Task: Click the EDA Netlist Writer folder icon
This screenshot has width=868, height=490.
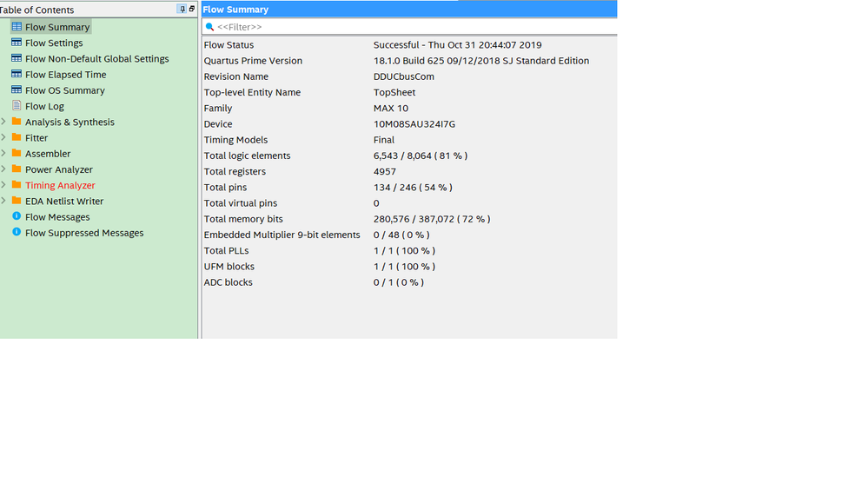Action: pos(17,201)
